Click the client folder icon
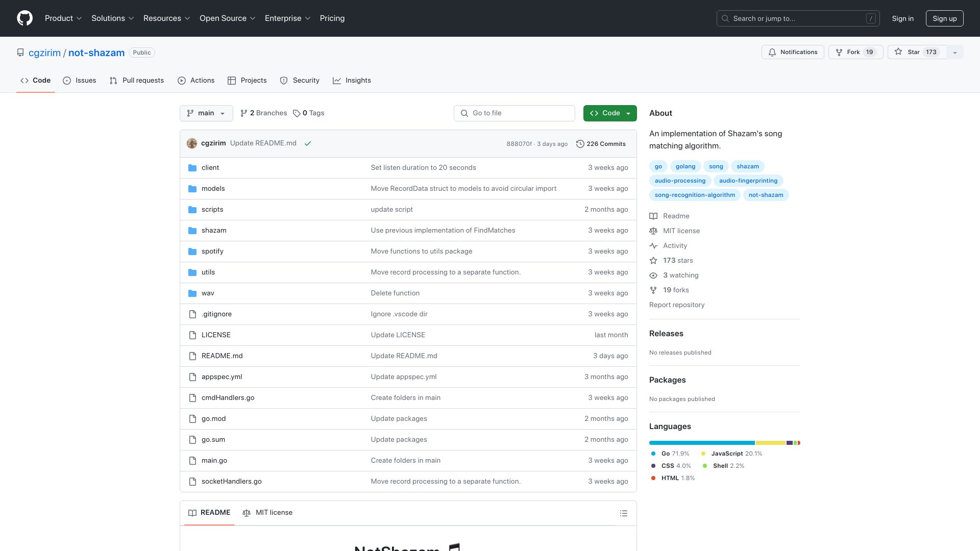This screenshot has width=980, height=551. pyautogui.click(x=192, y=168)
